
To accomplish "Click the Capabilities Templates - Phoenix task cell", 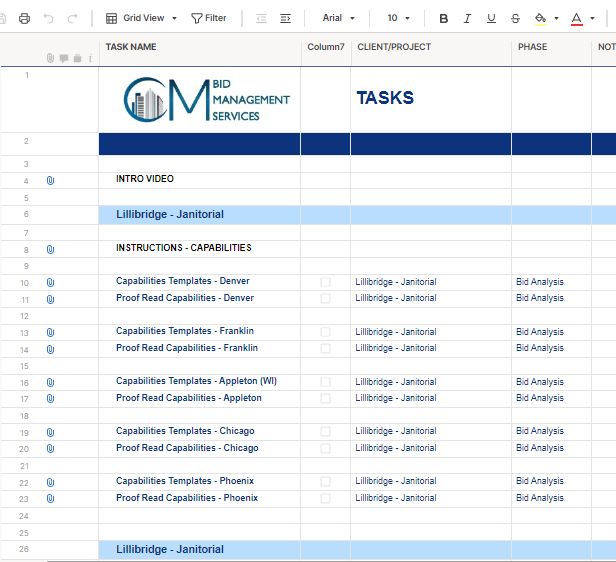I will click(x=200, y=482).
